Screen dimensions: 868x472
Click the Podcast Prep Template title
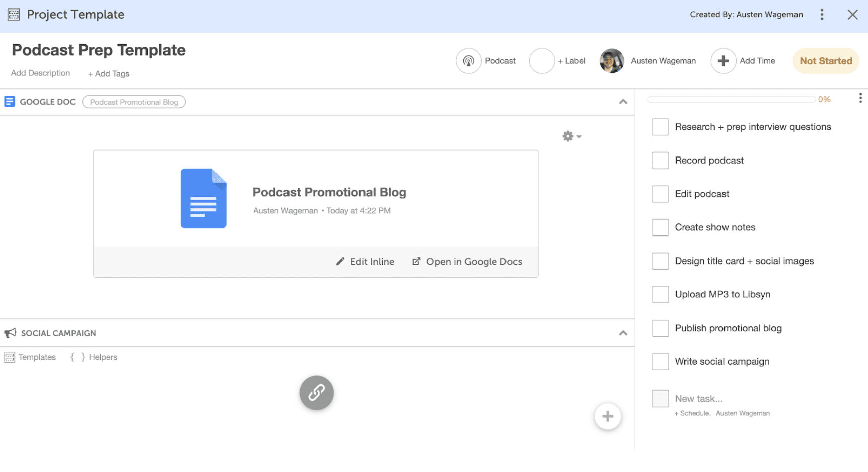click(x=99, y=50)
